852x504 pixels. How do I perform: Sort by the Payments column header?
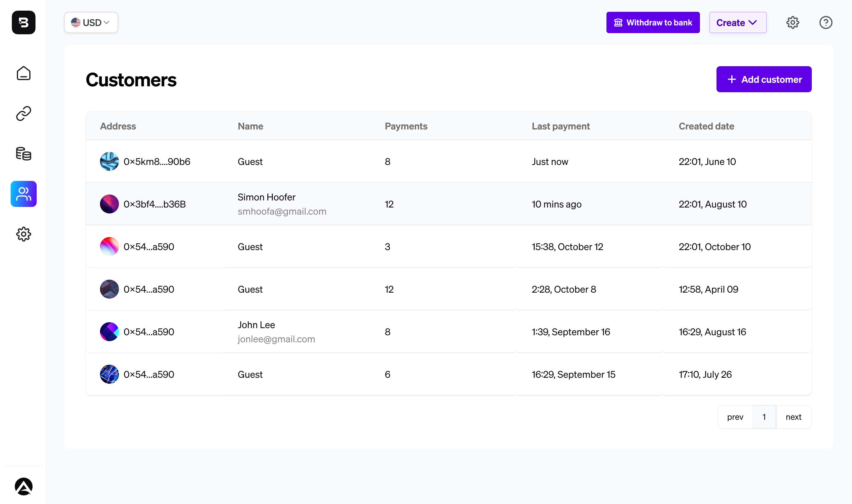(406, 126)
